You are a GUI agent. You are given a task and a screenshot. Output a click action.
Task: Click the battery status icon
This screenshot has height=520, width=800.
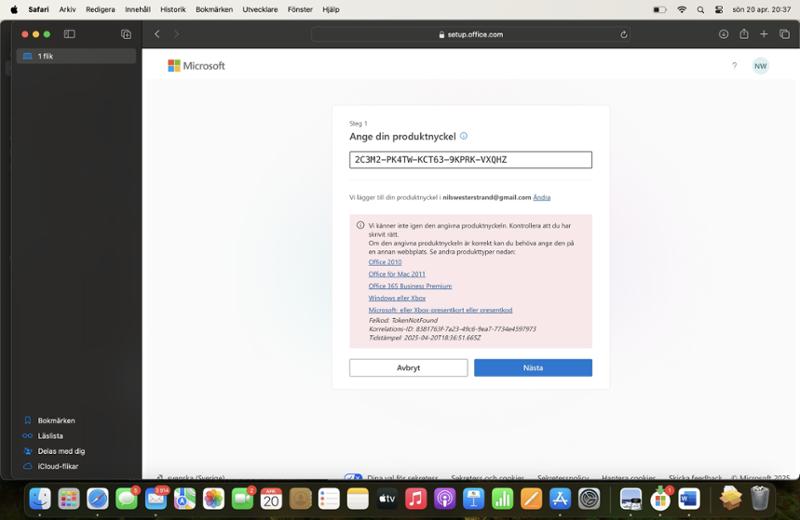660,9
